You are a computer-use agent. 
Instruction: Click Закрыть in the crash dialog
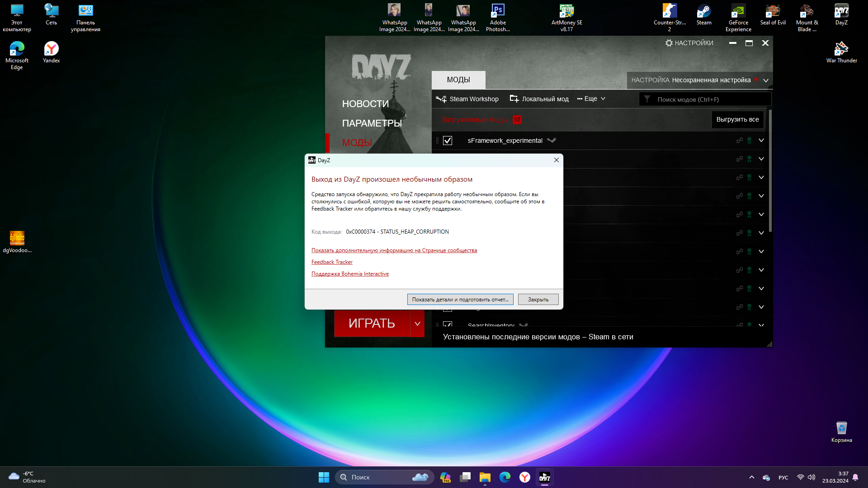coord(538,300)
